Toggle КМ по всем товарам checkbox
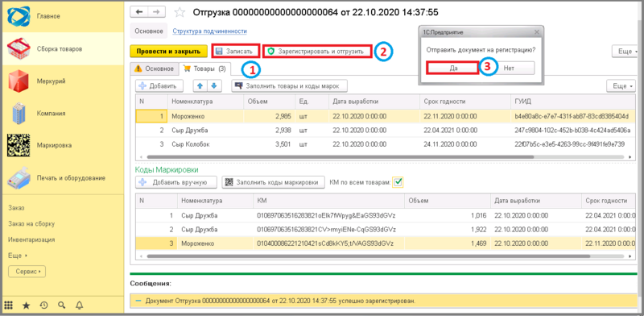644x316 pixels. click(x=398, y=182)
